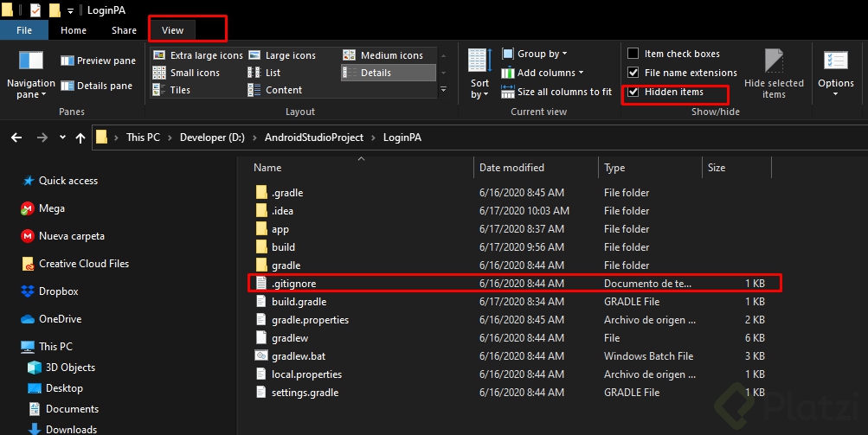Click the Back navigation arrow
Image resolution: width=868 pixels, height=435 pixels.
(x=17, y=138)
